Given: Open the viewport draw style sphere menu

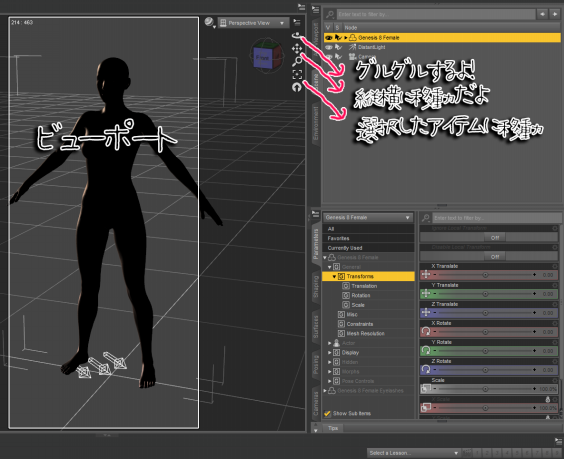Looking at the screenshot, I should [210, 23].
